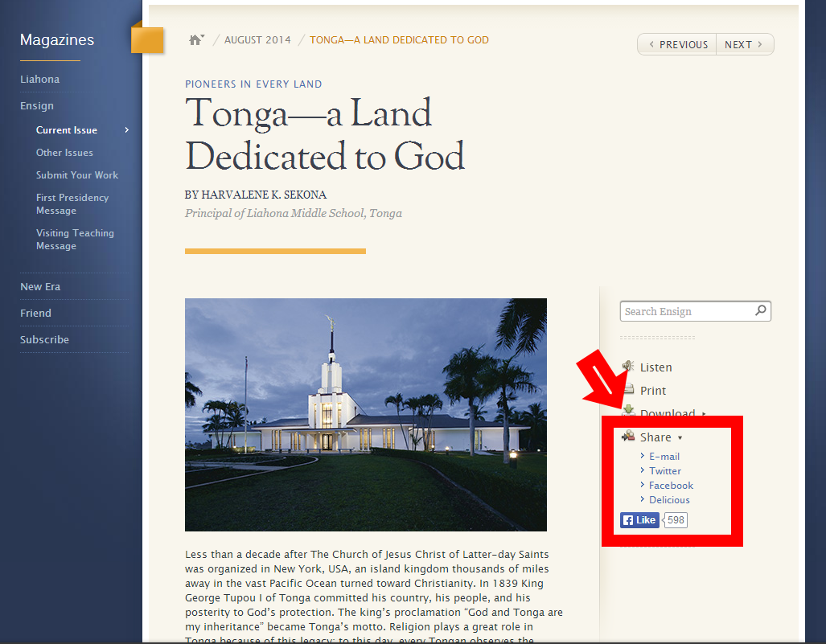Click the Print printer icon

[x=629, y=391]
